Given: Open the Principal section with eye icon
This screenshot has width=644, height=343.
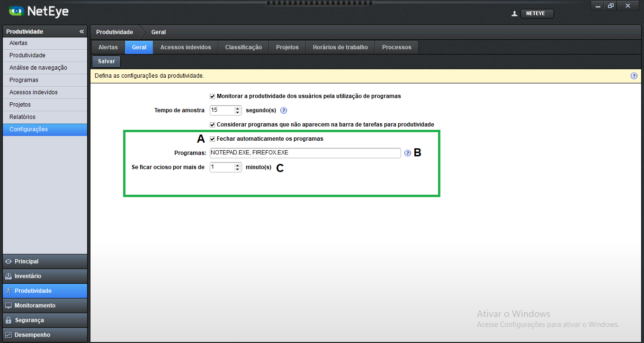Looking at the screenshot, I should 45,262.
